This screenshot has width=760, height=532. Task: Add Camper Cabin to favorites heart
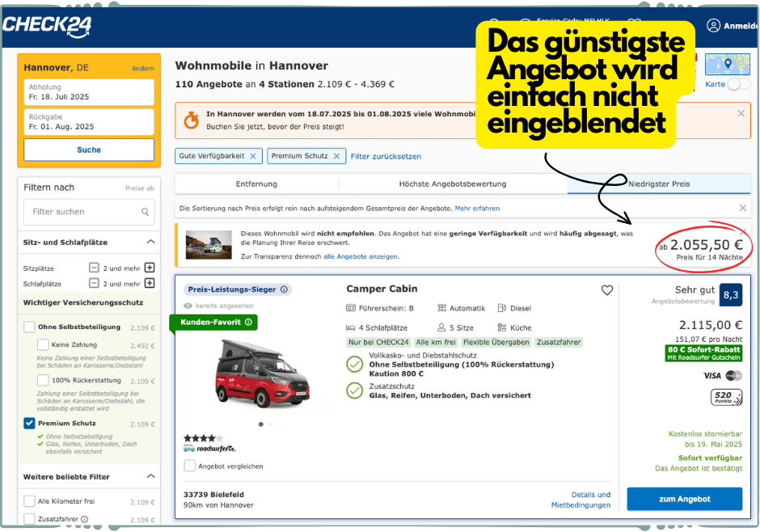click(x=607, y=290)
